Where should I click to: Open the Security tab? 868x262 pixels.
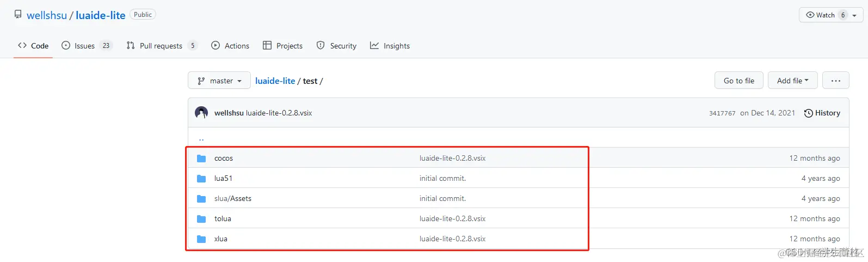point(336,46)
